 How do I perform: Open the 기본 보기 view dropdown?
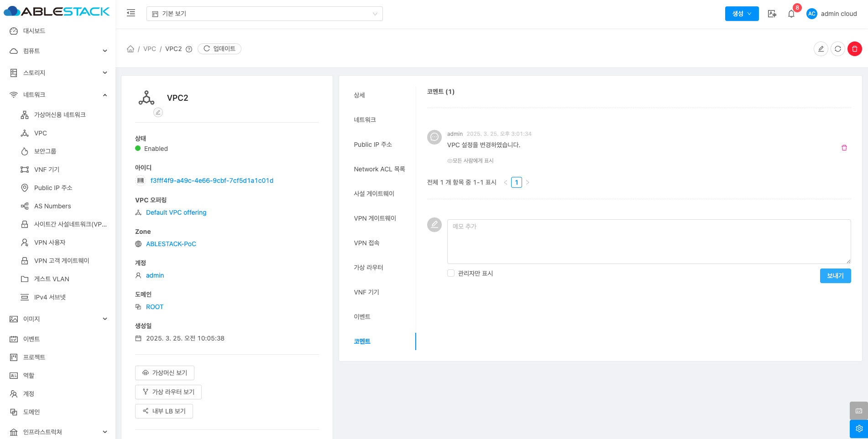pyautogui.click(x=264, y=14)
